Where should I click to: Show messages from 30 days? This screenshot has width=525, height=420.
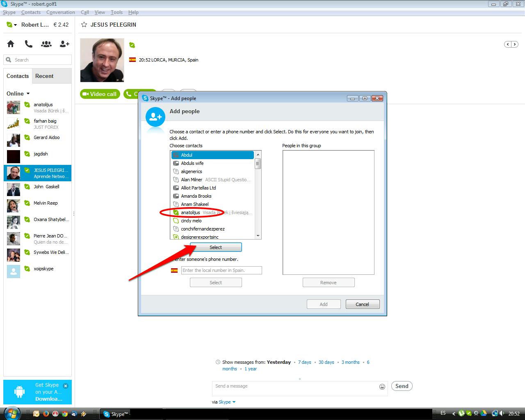tap(326, 362)
